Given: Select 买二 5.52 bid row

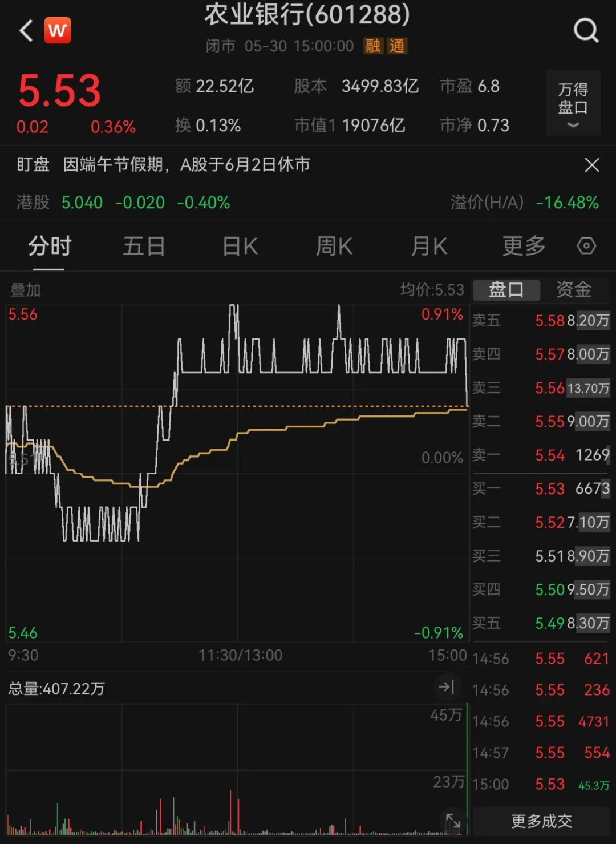Looking at the screenshot, I should coord(541,522).
